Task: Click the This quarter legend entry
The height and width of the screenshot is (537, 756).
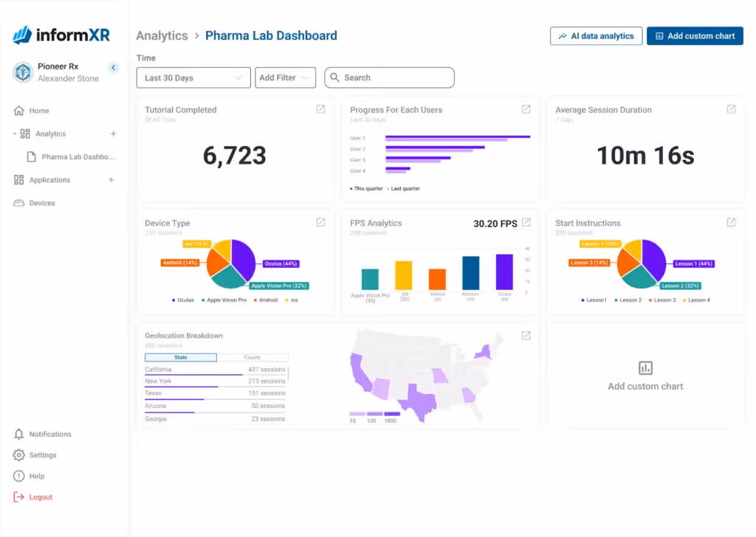Action: 366,189
